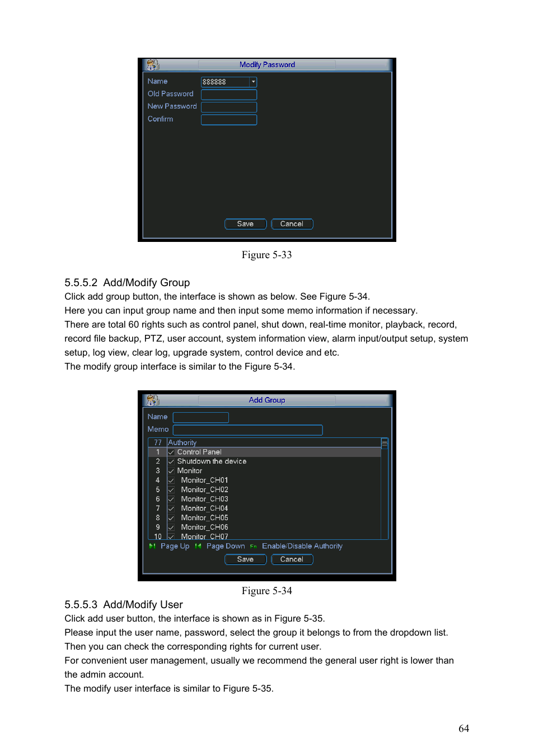
Task: Click the page number 64
Action: point(464,729)
